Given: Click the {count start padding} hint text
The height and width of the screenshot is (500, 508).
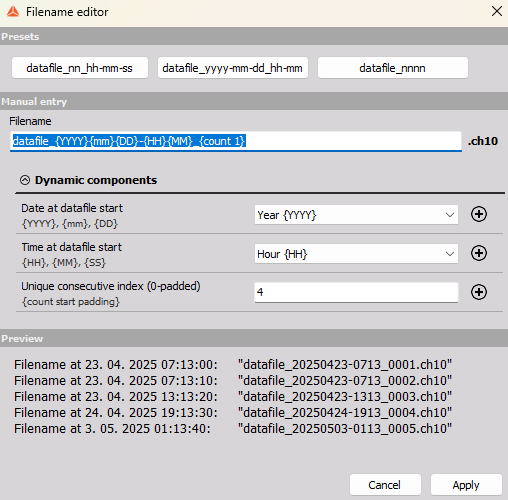Looking at the screenshot, I should coord(71,302).
